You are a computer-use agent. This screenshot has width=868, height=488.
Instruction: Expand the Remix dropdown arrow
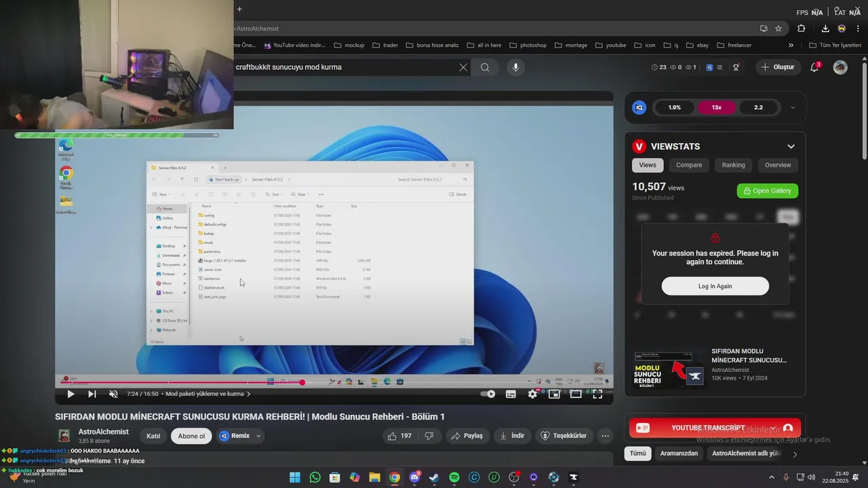pyautogui.click(x=258, y=436)
